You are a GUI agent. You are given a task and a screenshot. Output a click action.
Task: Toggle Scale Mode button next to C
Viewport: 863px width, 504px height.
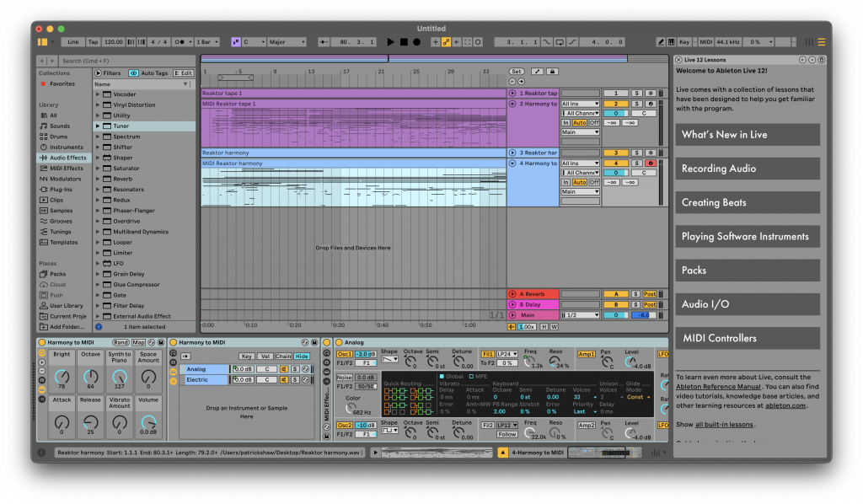(x=236, y=42)
